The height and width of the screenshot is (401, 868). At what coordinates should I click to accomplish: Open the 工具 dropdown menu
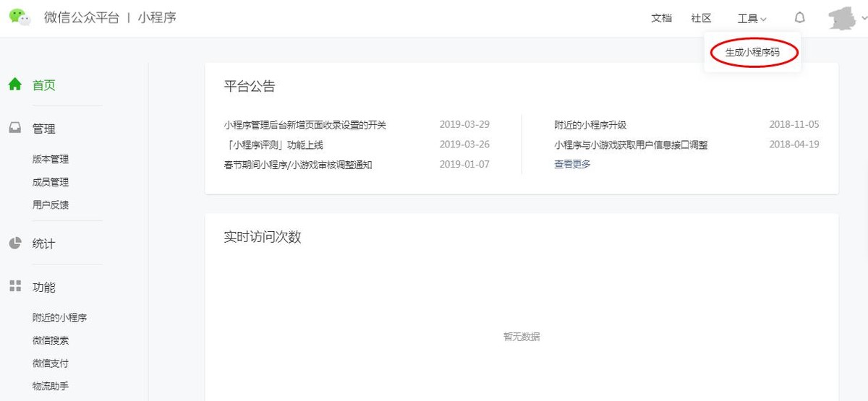pos(752,19)
